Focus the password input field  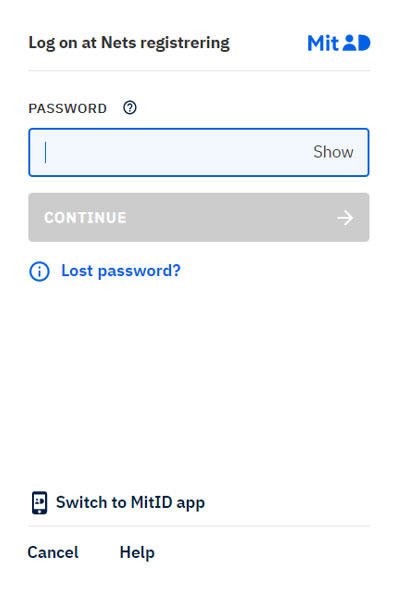[x=199, y=152]
